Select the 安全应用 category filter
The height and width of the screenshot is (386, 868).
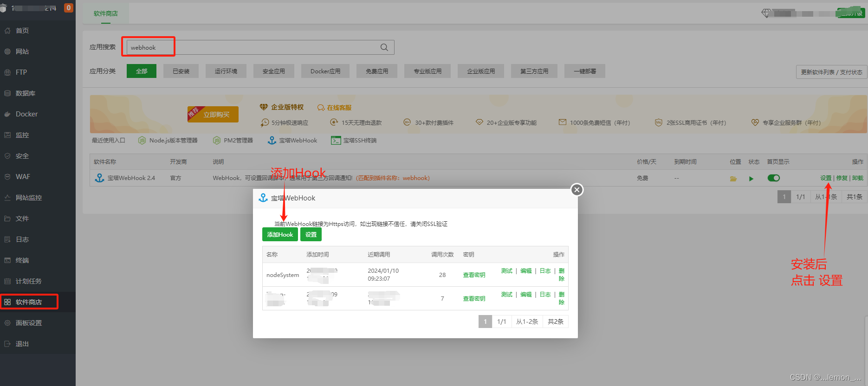274,71
